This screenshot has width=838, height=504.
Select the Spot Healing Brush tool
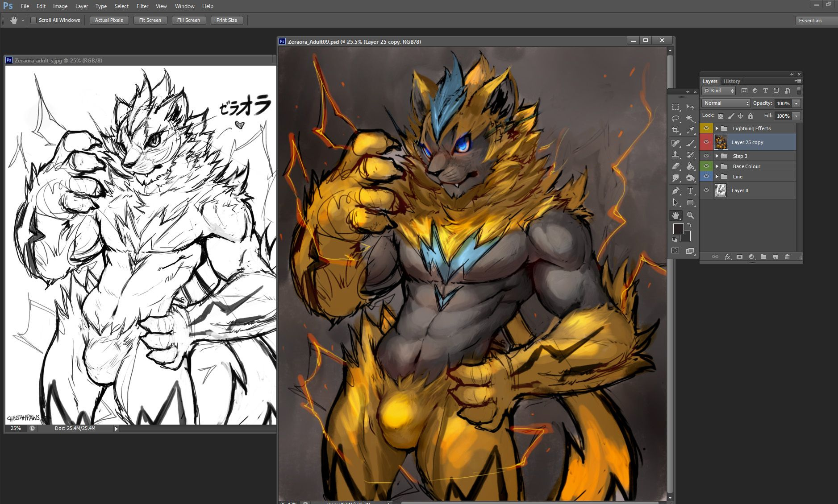click(x=675, y=143)
